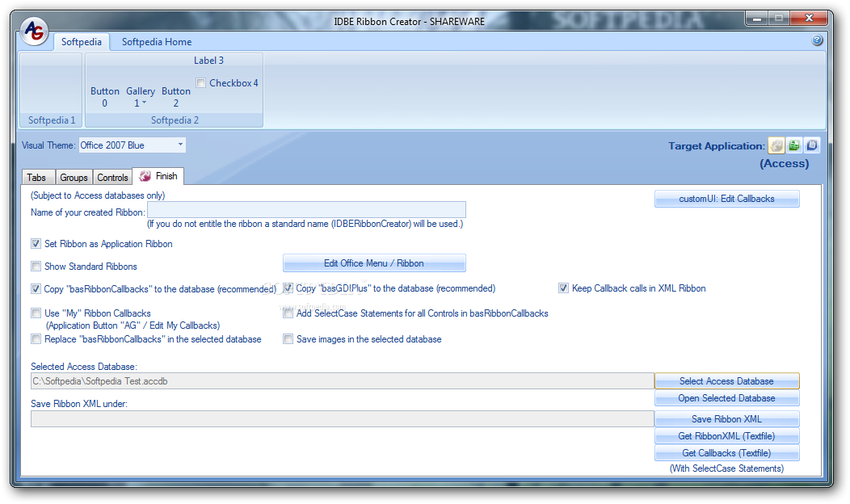Click Button 2 in the Softpedia 2 group

(175, 97)
